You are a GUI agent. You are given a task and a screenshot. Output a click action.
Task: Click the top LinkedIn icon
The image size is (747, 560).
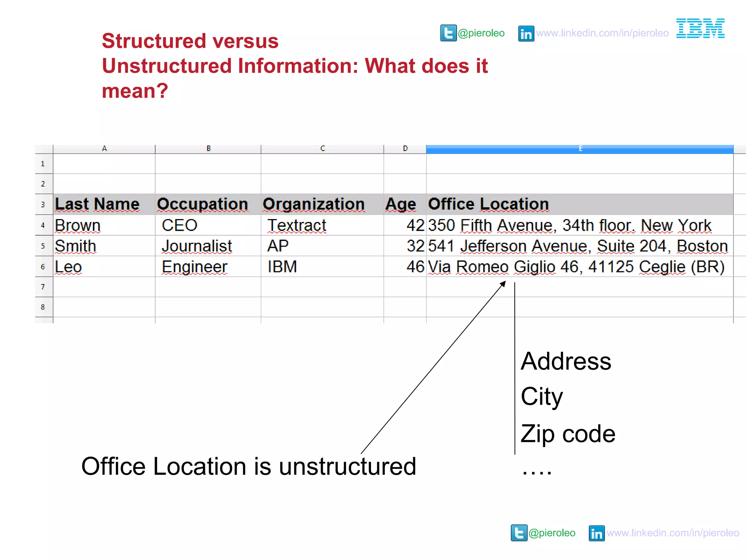pyautogui.click(x=526, y=34)
